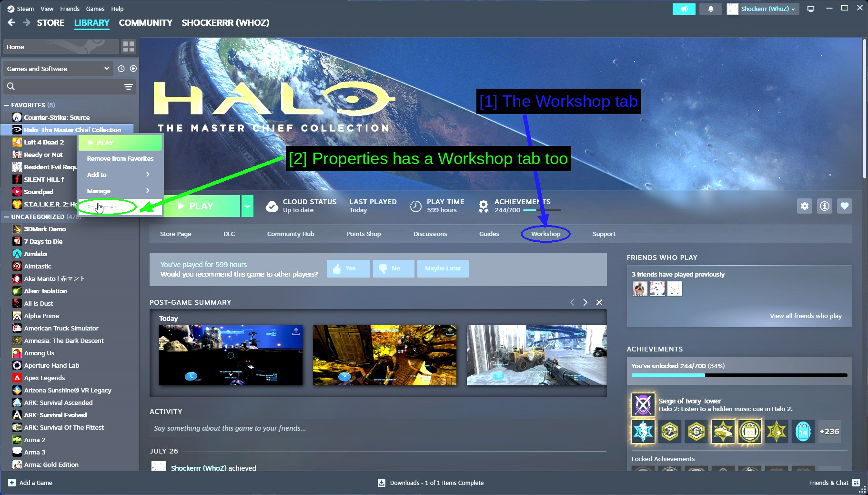Open the Friends menu

70,9
